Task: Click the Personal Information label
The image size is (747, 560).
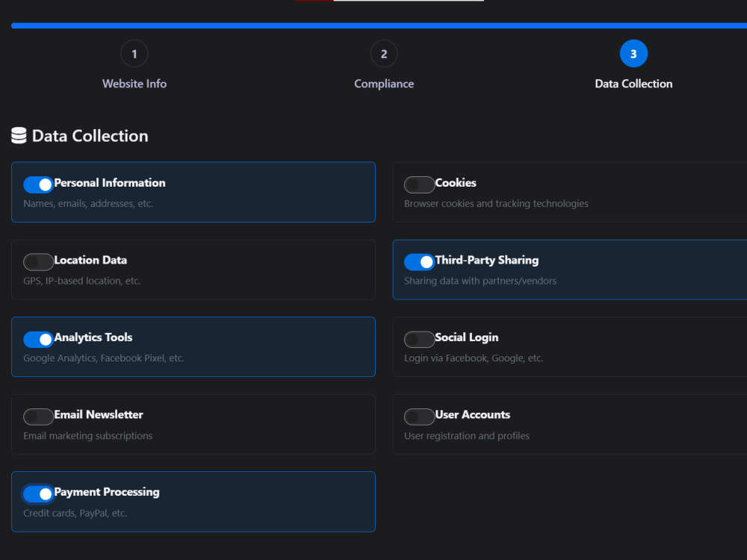Action: tap(110, 183)
